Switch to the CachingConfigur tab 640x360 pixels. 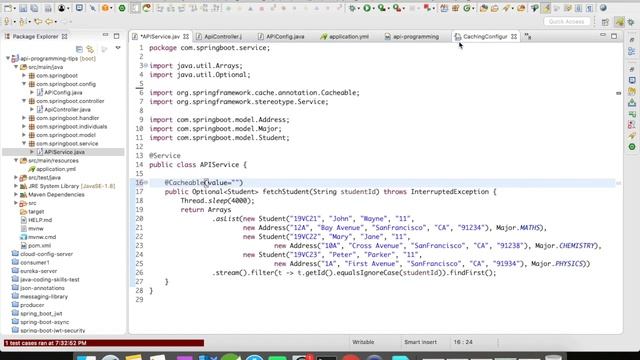[x=485, y=37]
